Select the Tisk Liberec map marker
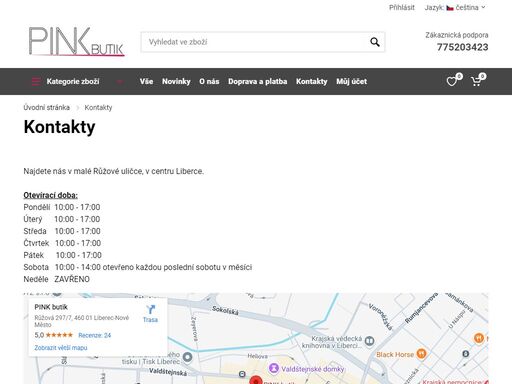Screen dimensions: 512x384 (188, 357)
